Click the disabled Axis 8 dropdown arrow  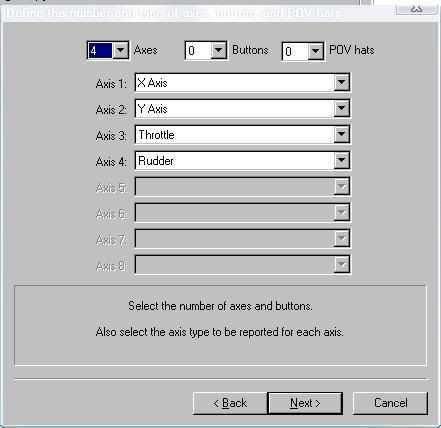click(x=342, y=265)
